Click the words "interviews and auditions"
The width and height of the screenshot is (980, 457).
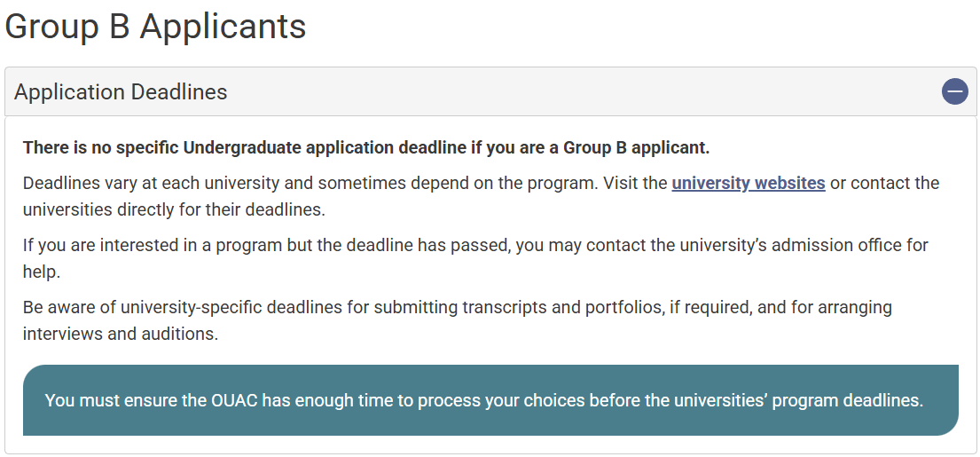coord(121,335)
